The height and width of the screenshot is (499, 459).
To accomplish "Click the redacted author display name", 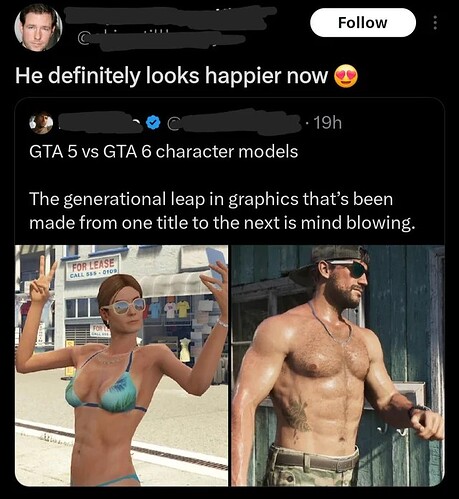I will (x=170, y=17).
